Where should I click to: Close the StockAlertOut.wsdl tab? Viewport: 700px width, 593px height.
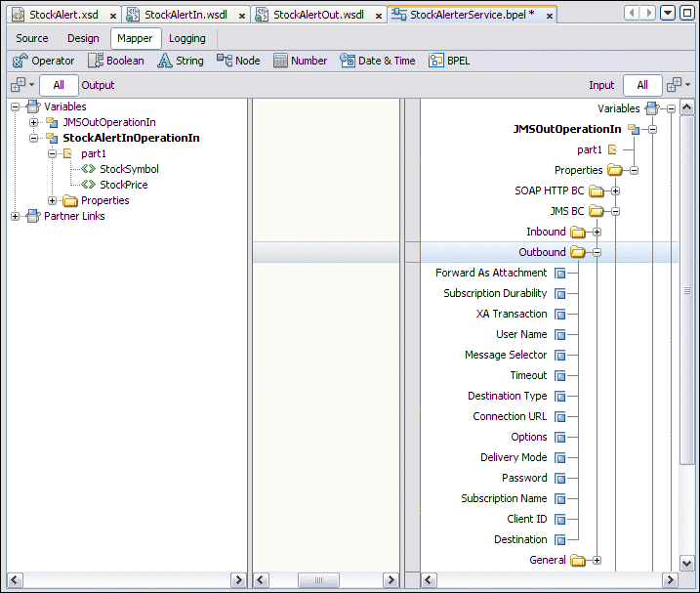coord(379,16)
